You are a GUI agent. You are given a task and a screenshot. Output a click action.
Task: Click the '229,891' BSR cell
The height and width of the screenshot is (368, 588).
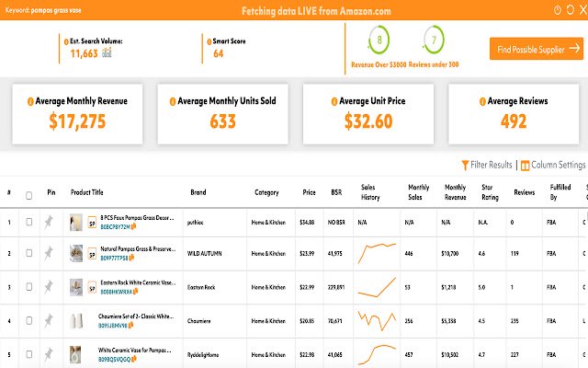(336, 287)
